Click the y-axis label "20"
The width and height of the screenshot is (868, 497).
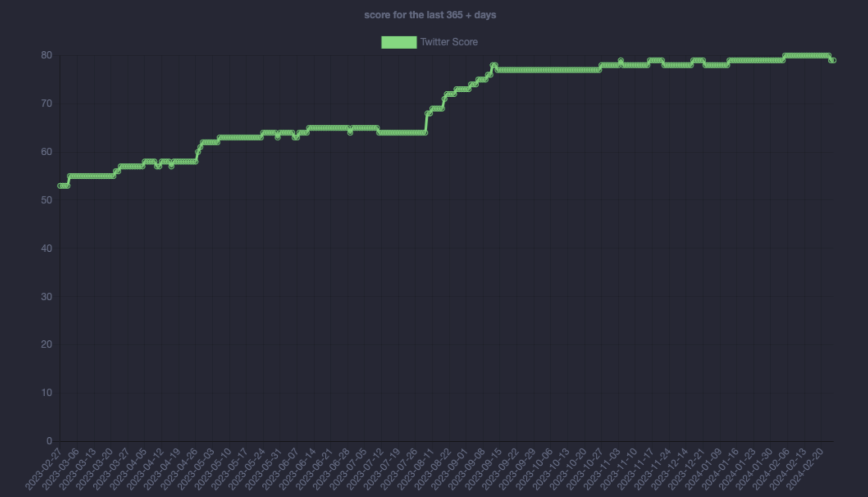point(47,344)
